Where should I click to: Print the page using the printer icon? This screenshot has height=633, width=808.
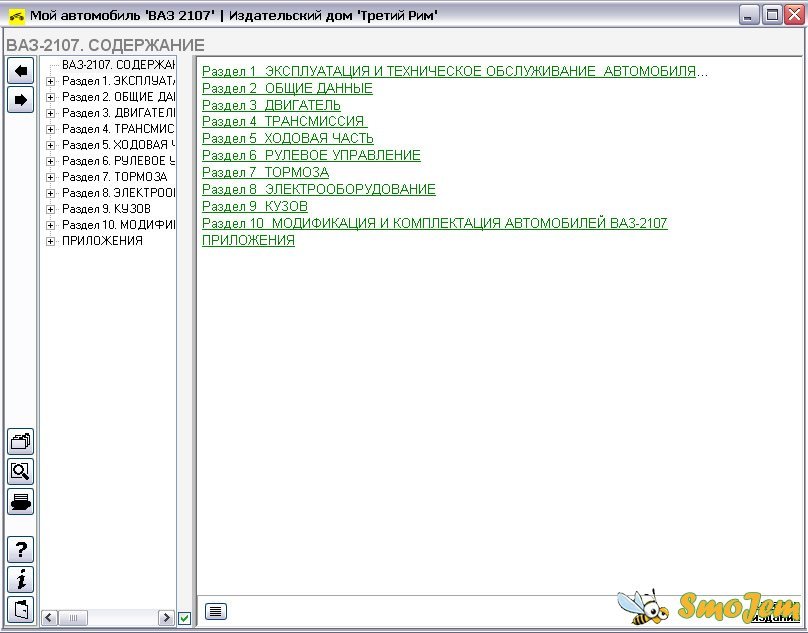click(20, 501)
